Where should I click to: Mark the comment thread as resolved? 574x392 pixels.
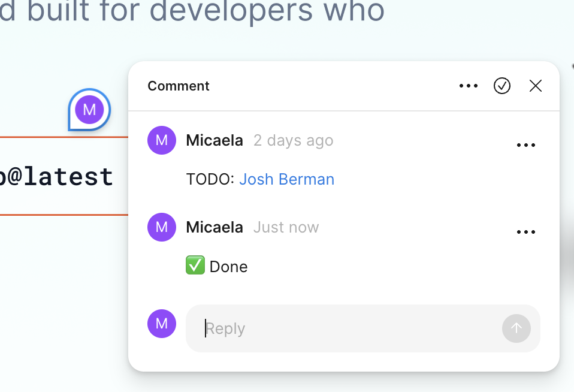(502, 86)
